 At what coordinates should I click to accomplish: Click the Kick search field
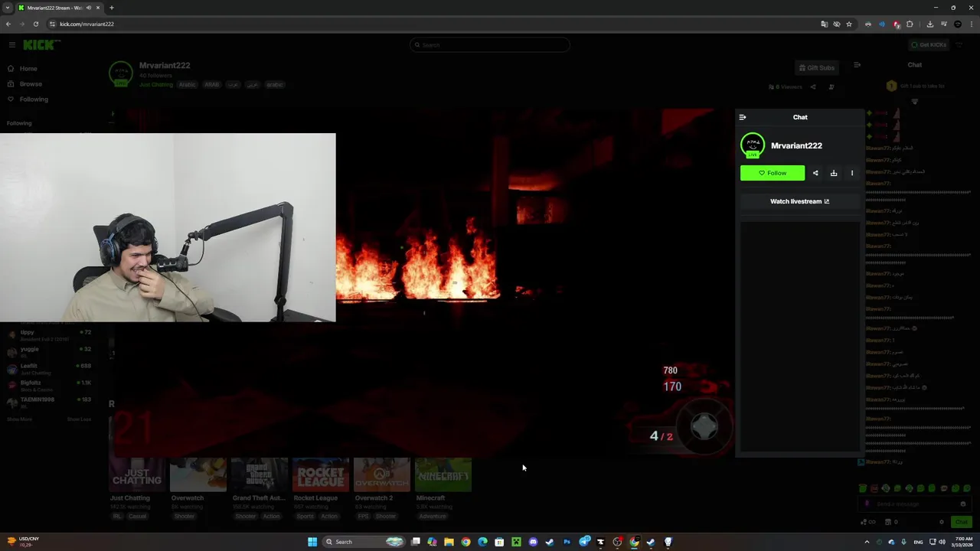click(x=490, y=45)
